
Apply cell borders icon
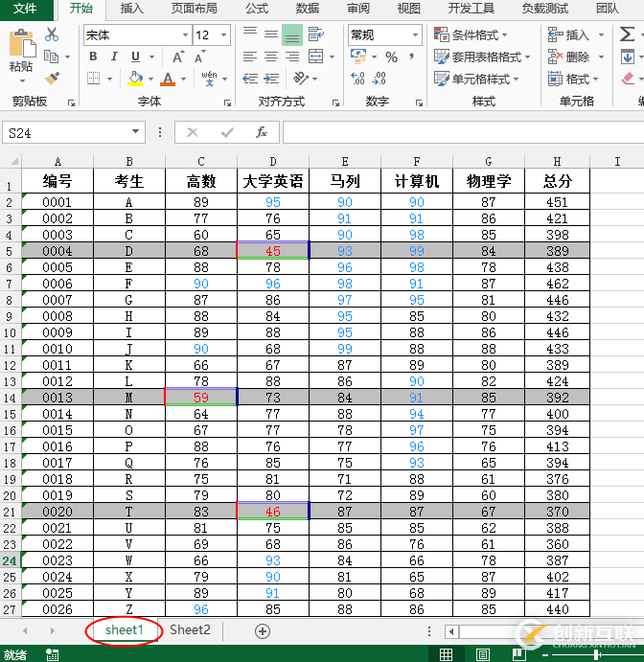click(x=93, y=79)
